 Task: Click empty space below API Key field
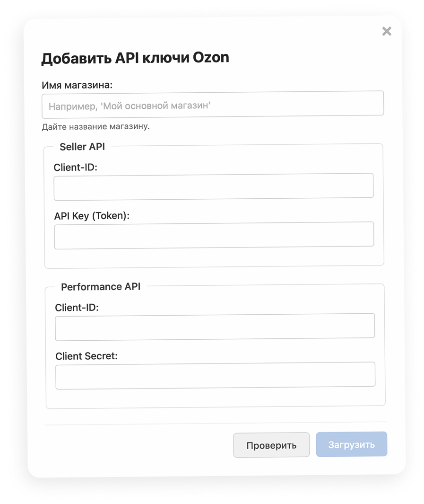214,257
